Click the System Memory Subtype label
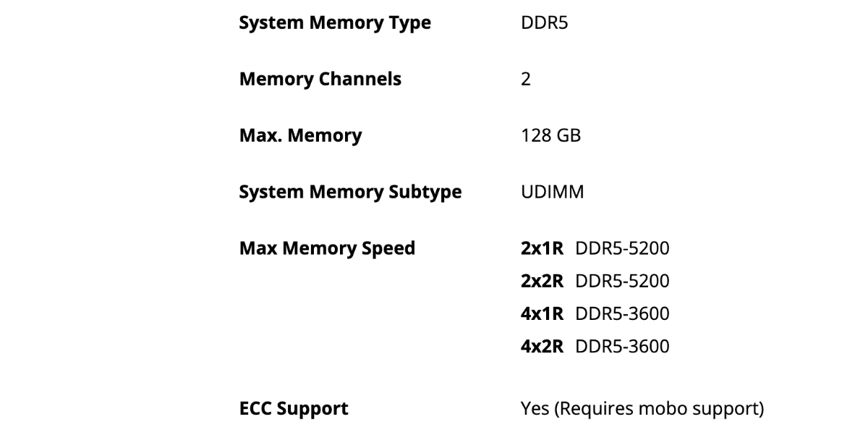The height and width of the screenshot is (448, 868). [x=350, y=192]
